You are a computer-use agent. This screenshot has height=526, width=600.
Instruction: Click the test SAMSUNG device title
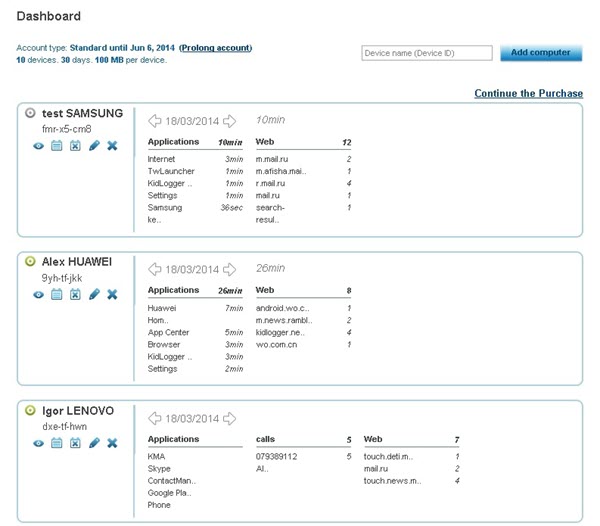(x=82, y=113)
